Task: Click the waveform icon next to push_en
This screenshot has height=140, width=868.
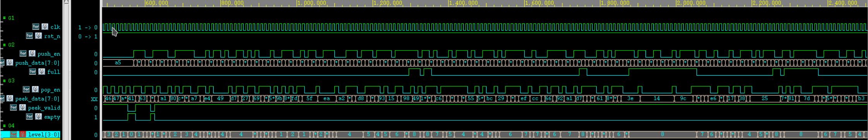Action: click(32, 54)
